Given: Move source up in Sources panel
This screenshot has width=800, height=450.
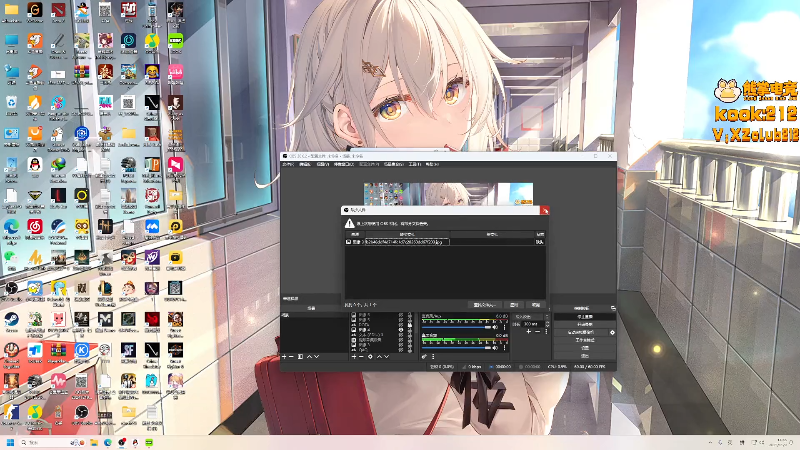Looking at the screenshot, I should [379, 357].
